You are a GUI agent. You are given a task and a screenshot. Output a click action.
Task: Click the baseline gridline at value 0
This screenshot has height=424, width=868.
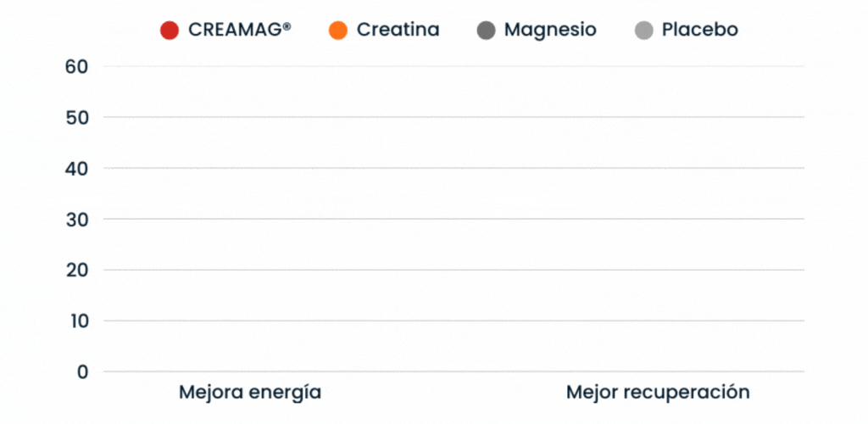click(x=453, y=371)
